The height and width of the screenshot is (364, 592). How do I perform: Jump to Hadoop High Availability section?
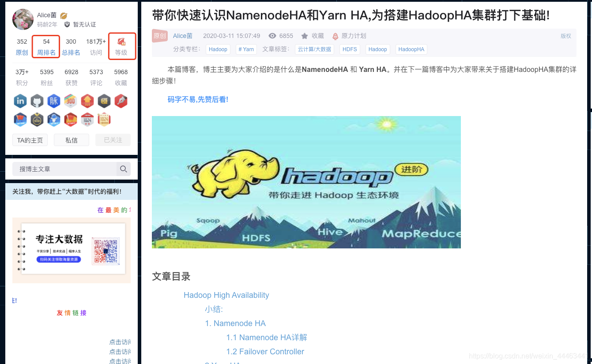pos(226,295)
